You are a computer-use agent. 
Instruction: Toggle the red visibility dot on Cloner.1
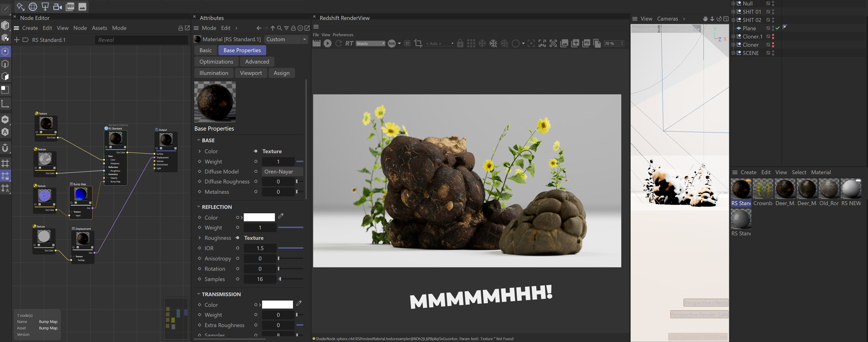[x=773, y=35]
